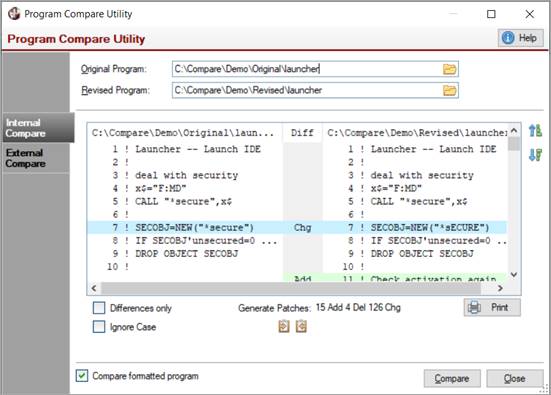Print the comparison results
Screen dimensions: 551x395
tap(492, 307)
